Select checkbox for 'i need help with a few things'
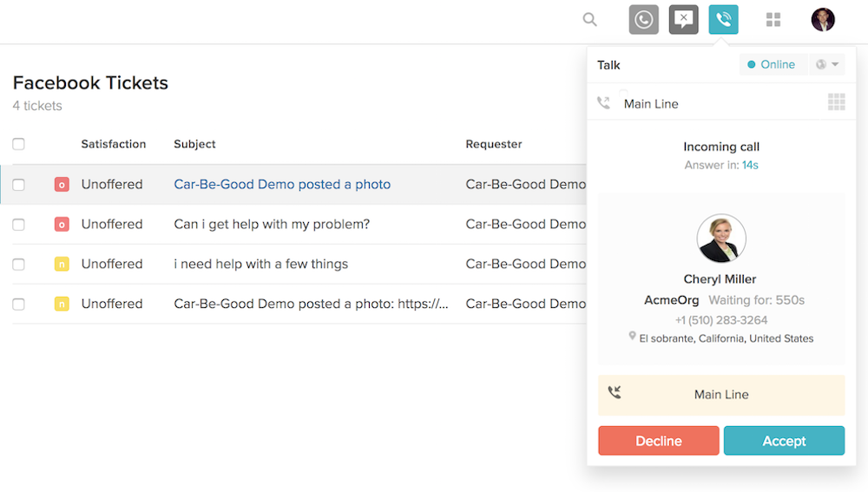The height and width of the screenshot is (492, 868). tap(19, 264)
